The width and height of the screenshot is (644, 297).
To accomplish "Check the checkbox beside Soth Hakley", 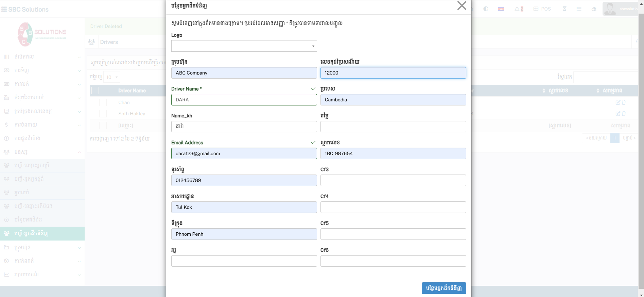I will pyautogui.click(x=103, y=114).
